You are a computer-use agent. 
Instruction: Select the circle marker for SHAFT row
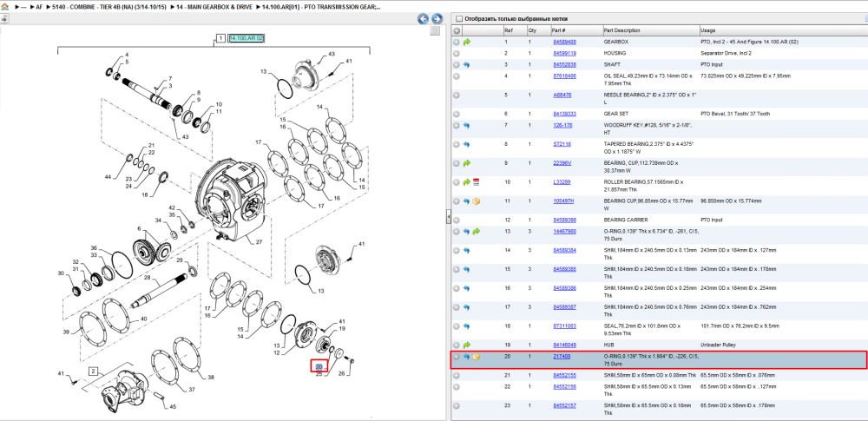tap(457, 65)
